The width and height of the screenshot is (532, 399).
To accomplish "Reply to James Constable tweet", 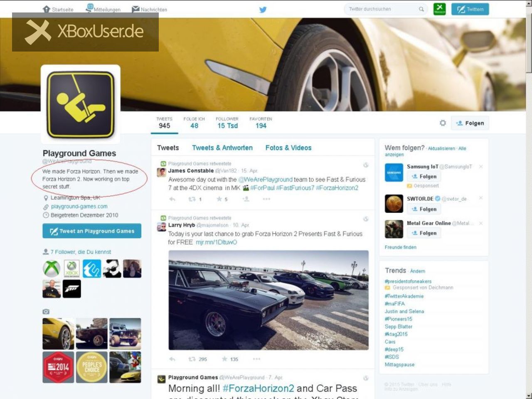I will (172, 199).
